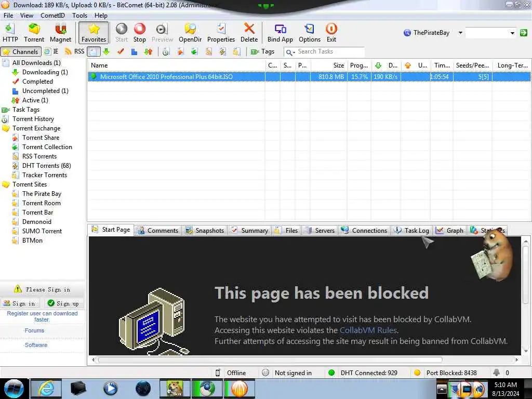532x399 pixels.
Task: Add a new HTTP download
Action: tap(10, 33)
